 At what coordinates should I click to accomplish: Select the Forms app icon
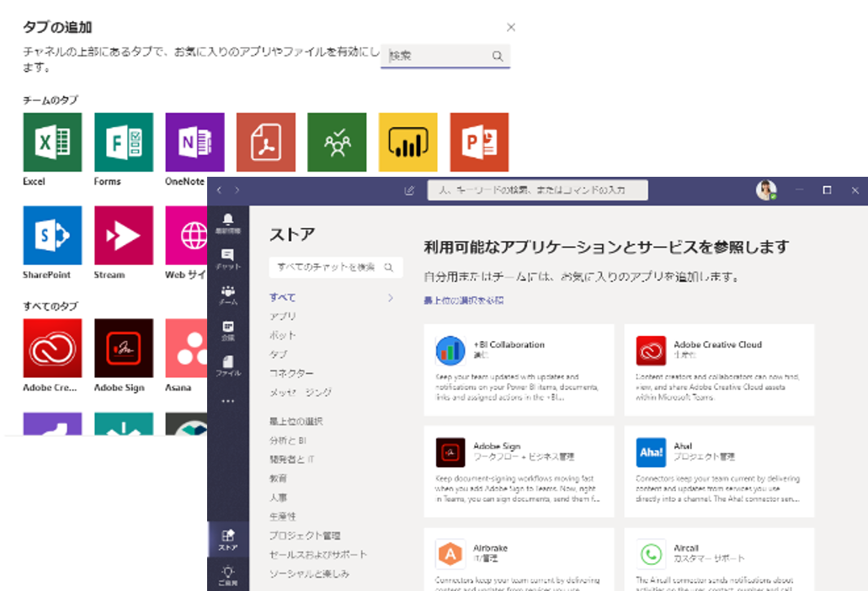click(x=123, y=142)
